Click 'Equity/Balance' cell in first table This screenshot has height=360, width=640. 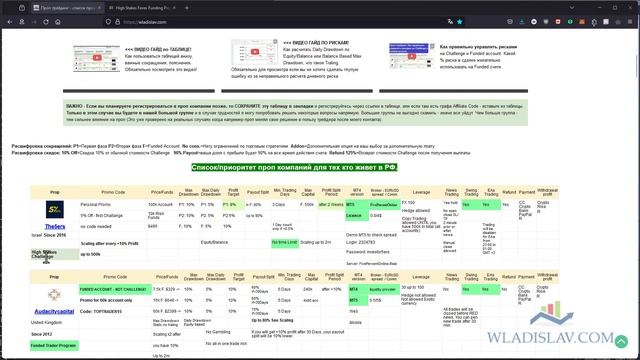point(214,242)
